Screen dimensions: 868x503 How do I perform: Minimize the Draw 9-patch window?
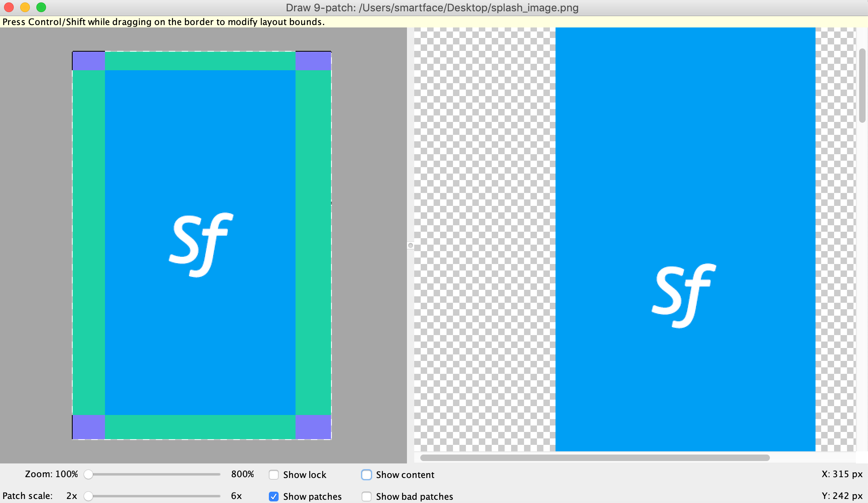coord(25,7)
